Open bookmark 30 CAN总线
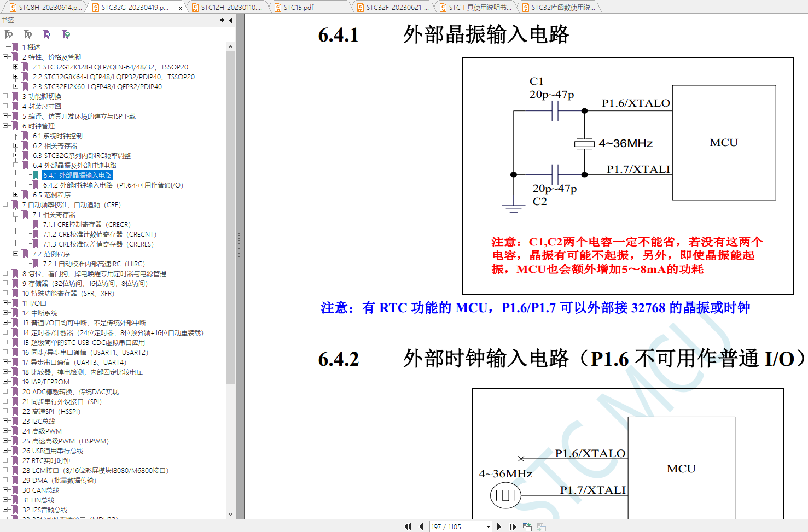 point(40,490)
